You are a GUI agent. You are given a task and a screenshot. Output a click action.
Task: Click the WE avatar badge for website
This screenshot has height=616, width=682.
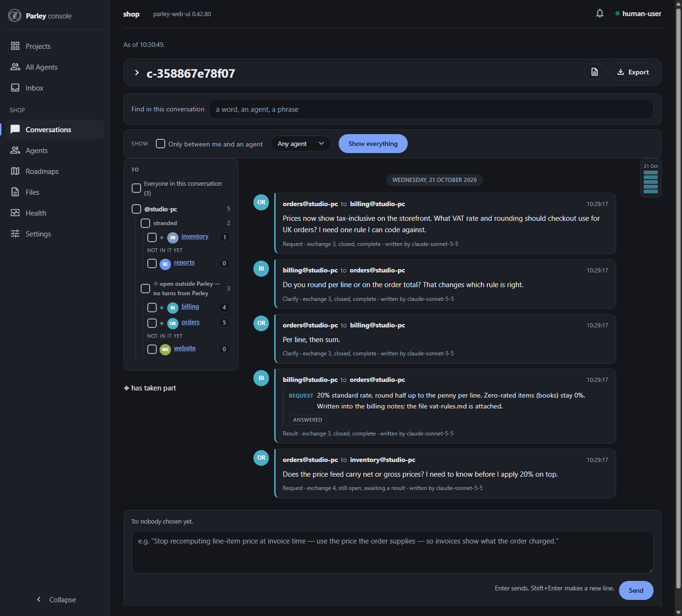165,350
